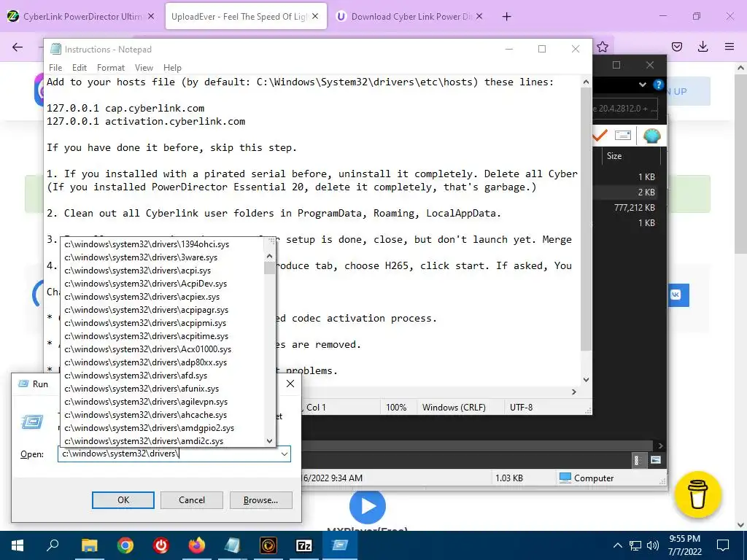Image resolution: width=747 pixels, height=560 pixels.
Task: Click Notepad vertical scroll down arrow
Action: pos(586,379)
